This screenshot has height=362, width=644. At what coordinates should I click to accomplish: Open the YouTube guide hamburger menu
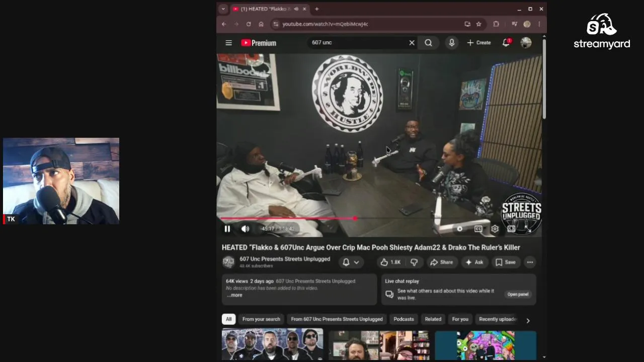[228, 43]
